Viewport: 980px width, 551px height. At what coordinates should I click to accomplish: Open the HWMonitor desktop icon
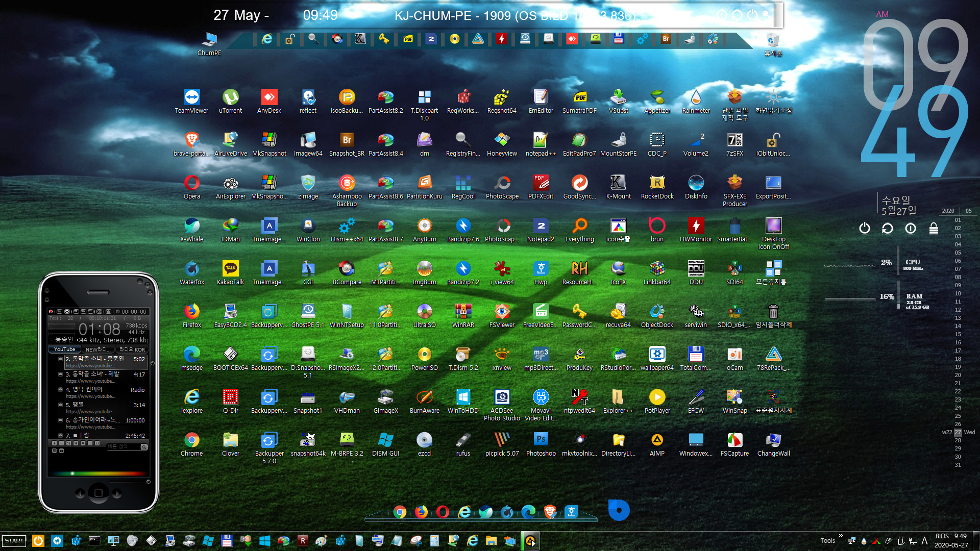coord(696,230)
